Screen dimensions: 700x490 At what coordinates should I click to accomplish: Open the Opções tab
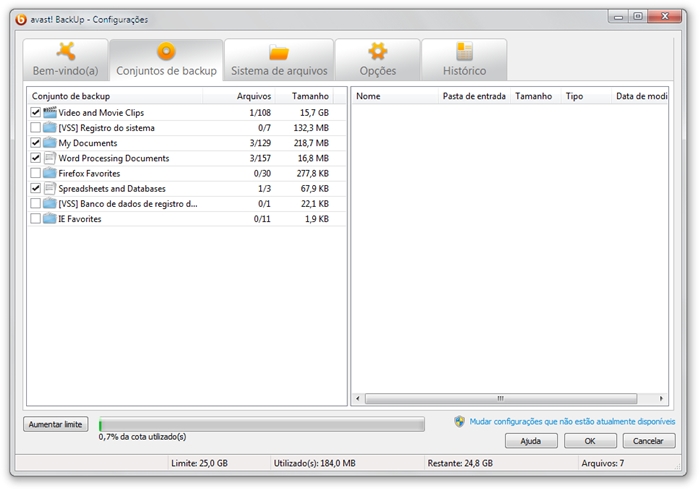(x=378, y=60)
